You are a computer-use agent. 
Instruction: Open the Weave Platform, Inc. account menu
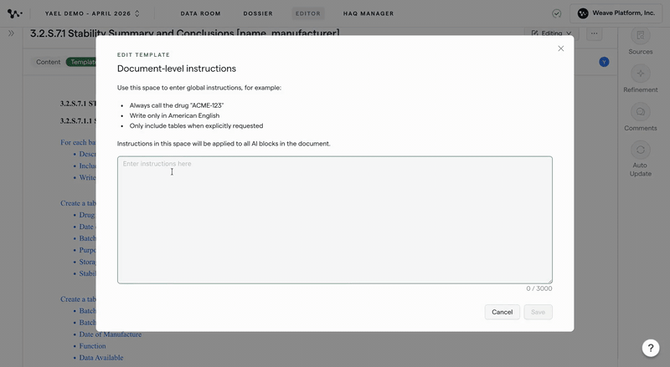pos(616,13)
